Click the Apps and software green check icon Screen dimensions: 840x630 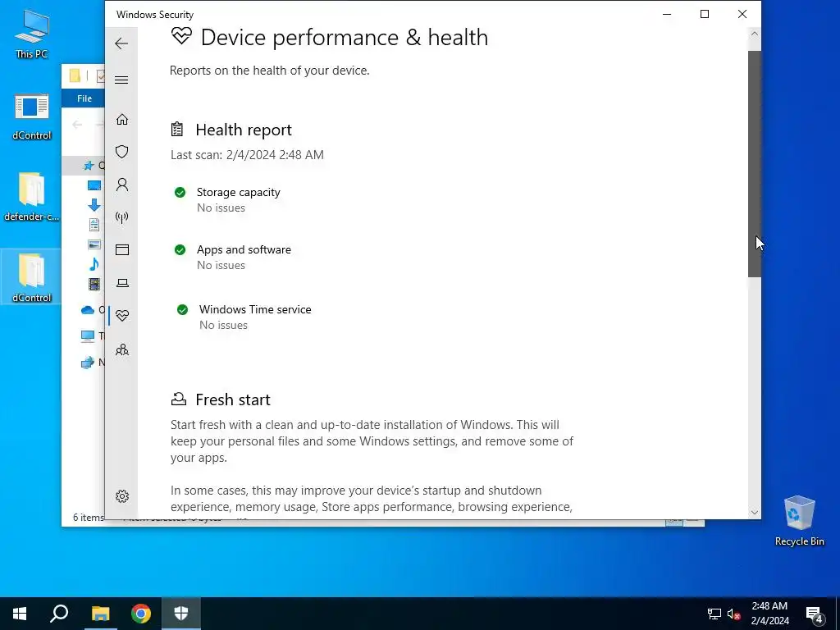pyautogui.click(x=180, y=249)
